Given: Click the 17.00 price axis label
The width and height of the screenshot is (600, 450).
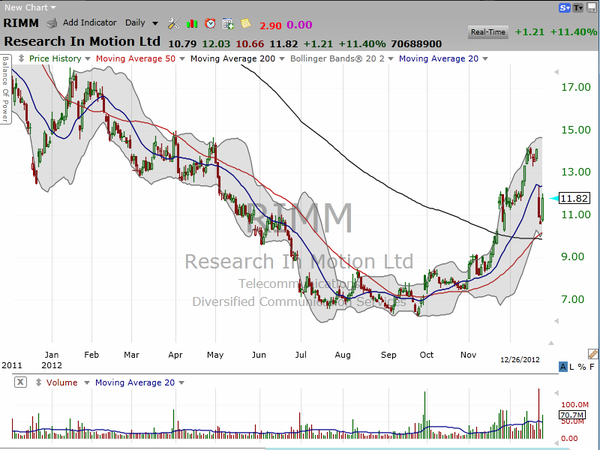Looking at the screenshot, I should (x=576, y=87).
